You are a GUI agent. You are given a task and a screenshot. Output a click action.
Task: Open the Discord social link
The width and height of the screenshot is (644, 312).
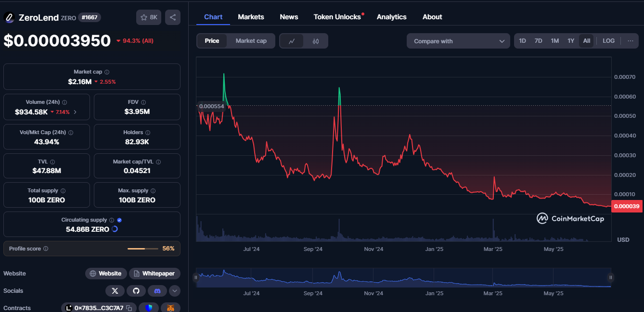[x=157, y=291]
